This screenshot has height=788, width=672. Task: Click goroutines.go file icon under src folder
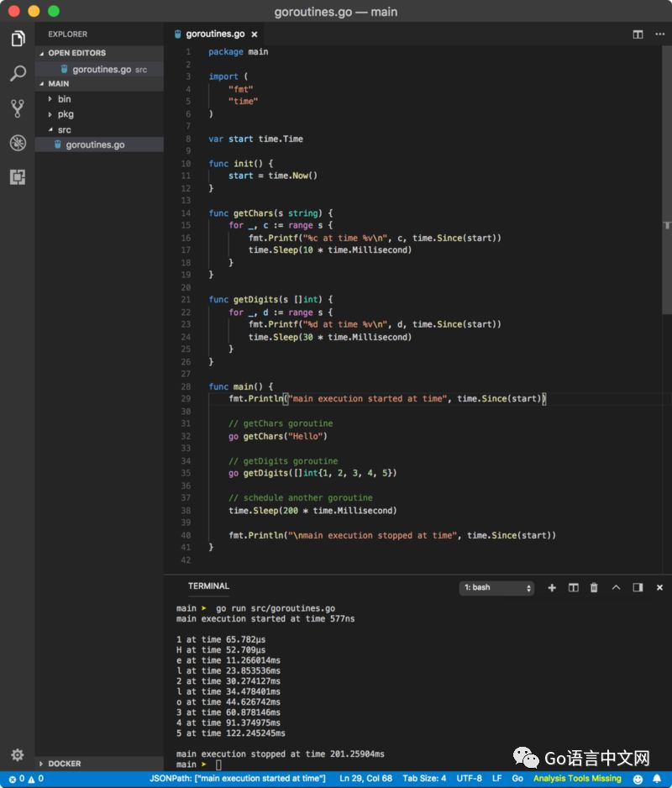coord(58,144)
